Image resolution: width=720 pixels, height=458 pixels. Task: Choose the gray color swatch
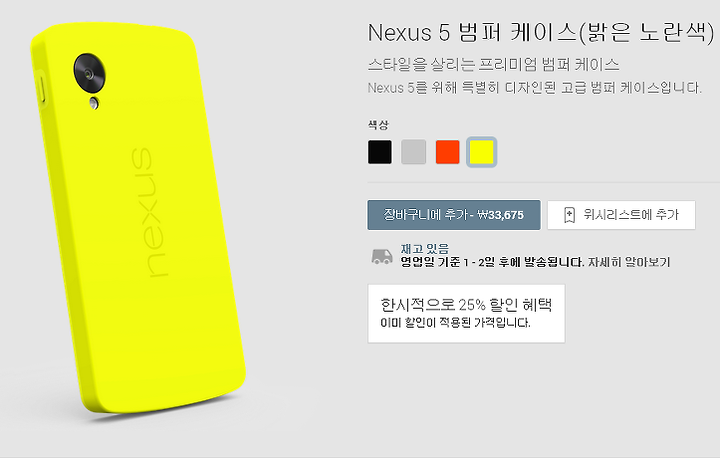pos(414,152)
